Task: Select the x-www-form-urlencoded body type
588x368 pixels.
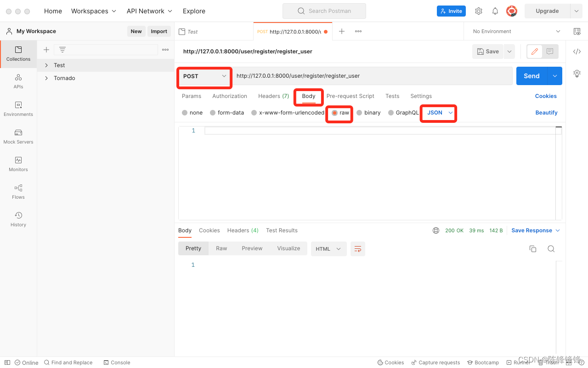Action: (288, 113)
